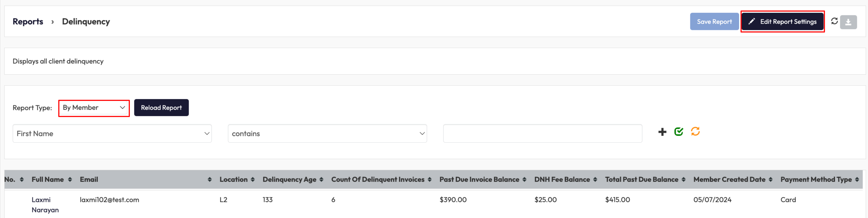
Task: Sort by Payment Method Type arrows
Action: click(857, 179)
